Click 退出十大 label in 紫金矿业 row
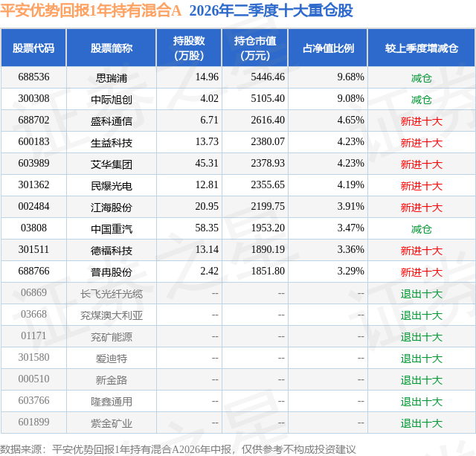The height and width of the screenshot is (456, 476). [422, 423]
